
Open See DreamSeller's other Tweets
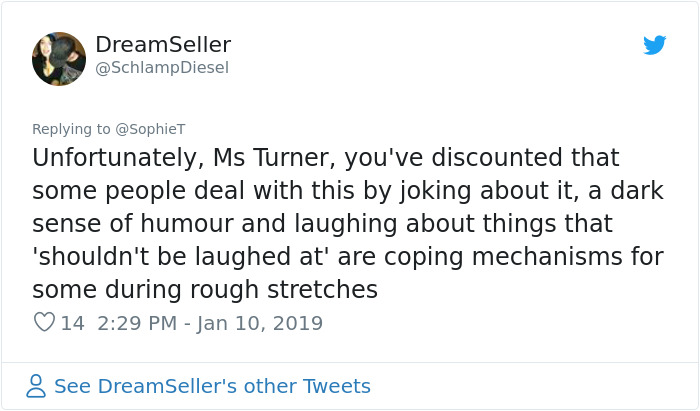pyautogui.click(x=212, y=386)
